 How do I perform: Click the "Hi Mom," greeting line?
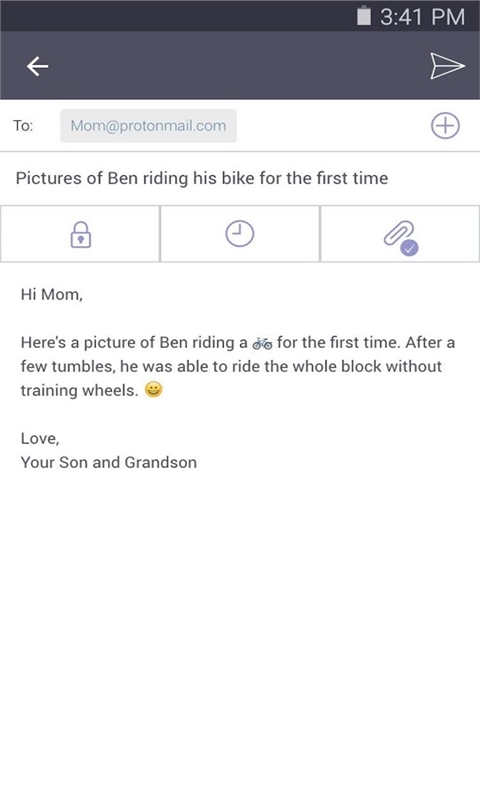click(52, 294)
